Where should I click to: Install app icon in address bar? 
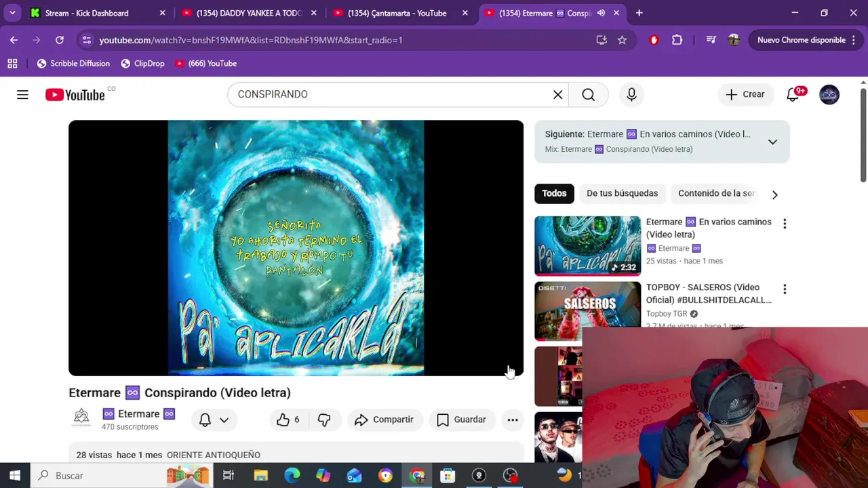tap(601, 40)
